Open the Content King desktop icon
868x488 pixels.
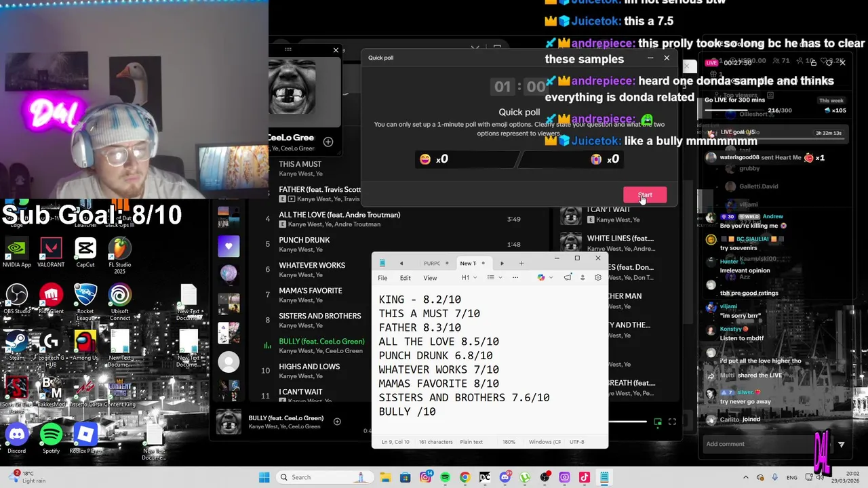click(120, 391)
